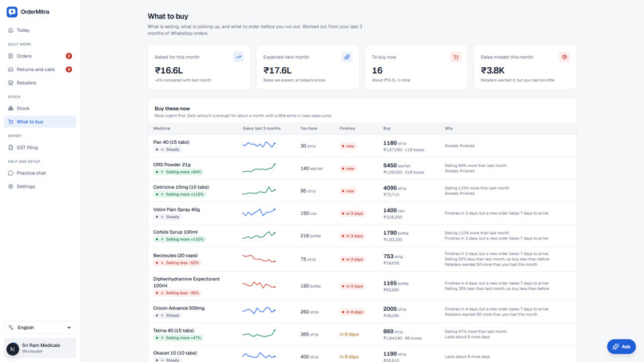The height and width of the screenshot is (362, 644).
Task: Open Settings from sidebar
Action: [x=40, y=186]
